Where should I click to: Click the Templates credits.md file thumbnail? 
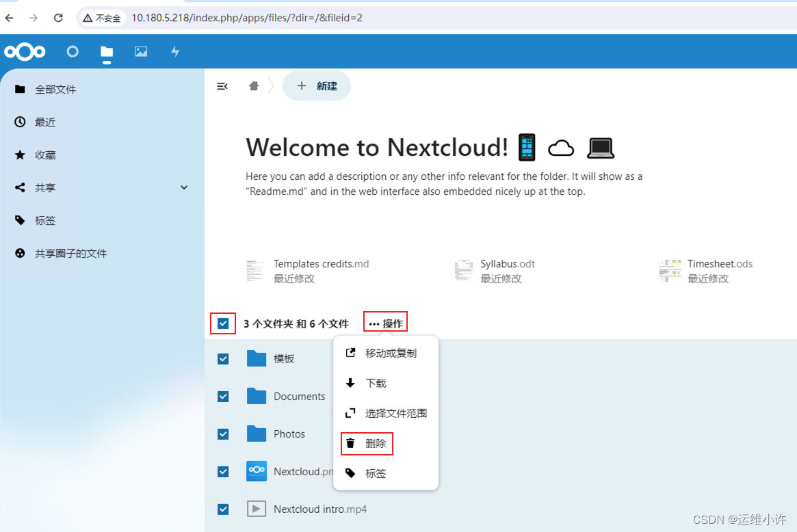(x=255, y=271)
